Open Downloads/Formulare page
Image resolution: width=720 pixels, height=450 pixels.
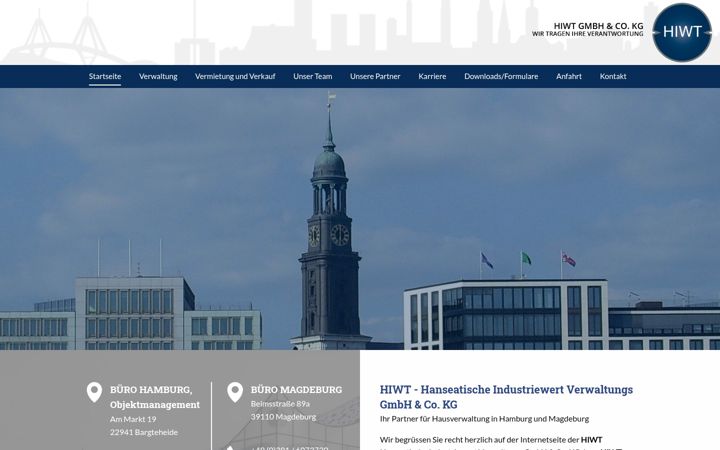pyautogui.click(x=501, y=76)
